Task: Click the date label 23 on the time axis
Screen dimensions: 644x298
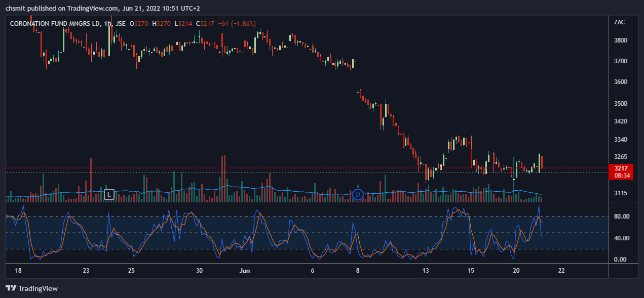Action: [x=86, y=271]
